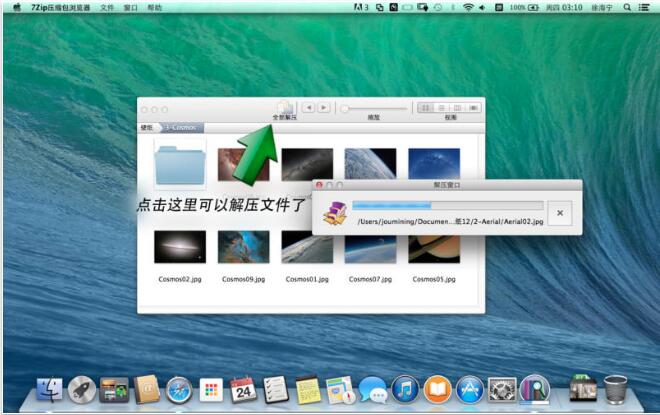This screenshot has width=660, height=415.
Task: Click the Wi-Fi status icon in menu bar
Action: [x=468, y=7]
